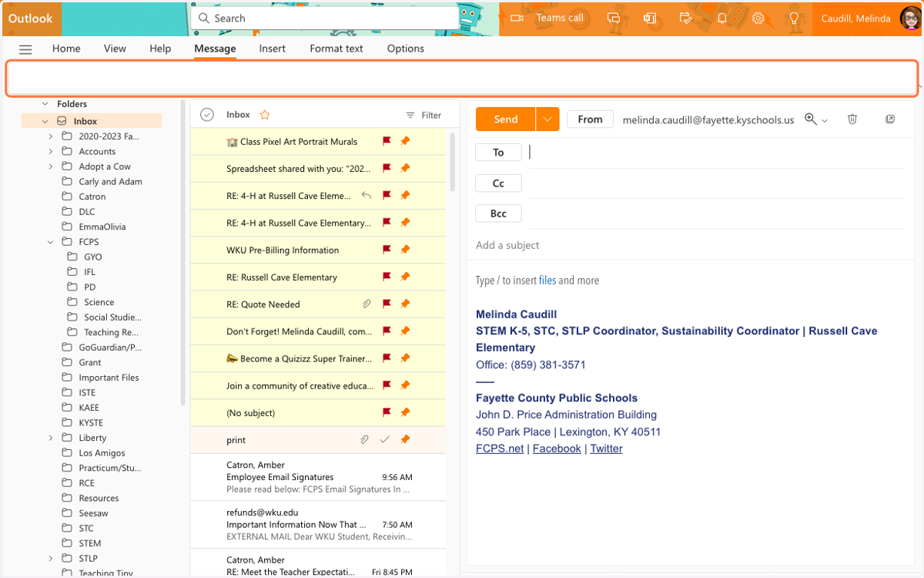924x578 pixels.
Task: Open the Format text tab
Action: [336, 49]
